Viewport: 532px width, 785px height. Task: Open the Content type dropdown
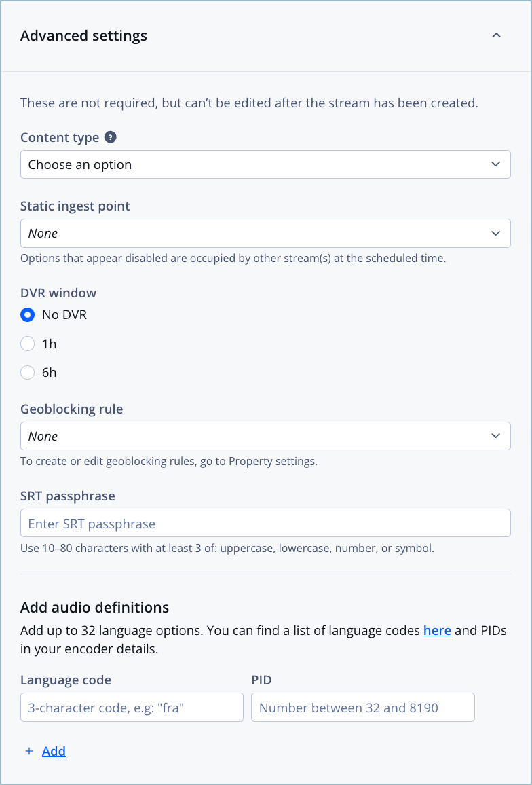[265, 164]
